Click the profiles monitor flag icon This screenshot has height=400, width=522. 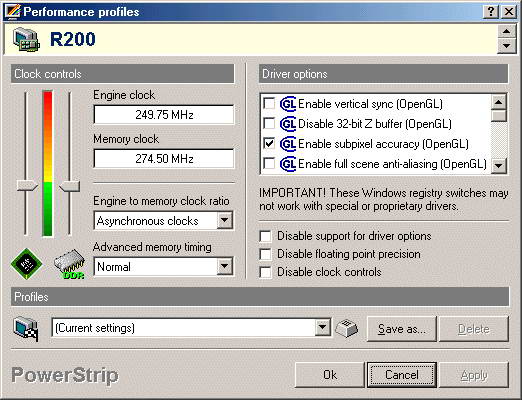[26, 329]
